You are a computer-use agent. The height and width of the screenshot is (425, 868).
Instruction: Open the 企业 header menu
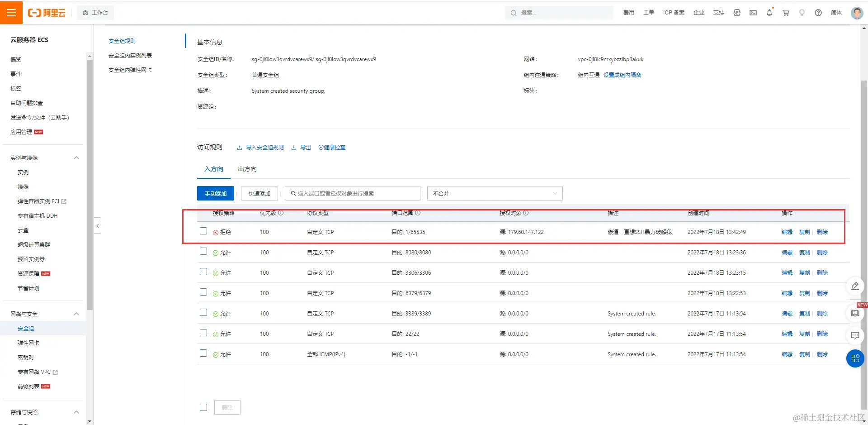point(699,13)
